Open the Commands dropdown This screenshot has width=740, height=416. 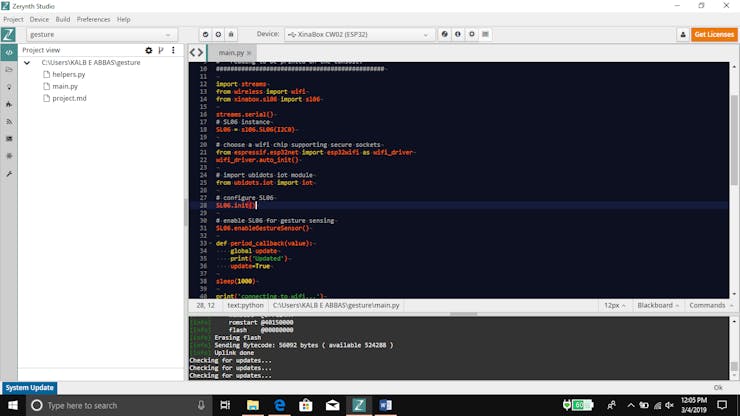click(x=711, y=306)
